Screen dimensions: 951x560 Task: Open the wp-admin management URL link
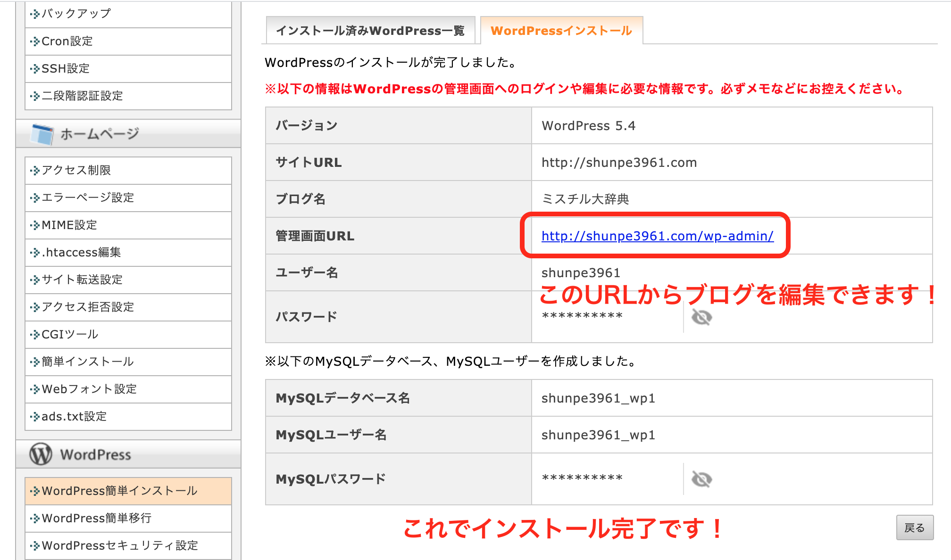658,236
